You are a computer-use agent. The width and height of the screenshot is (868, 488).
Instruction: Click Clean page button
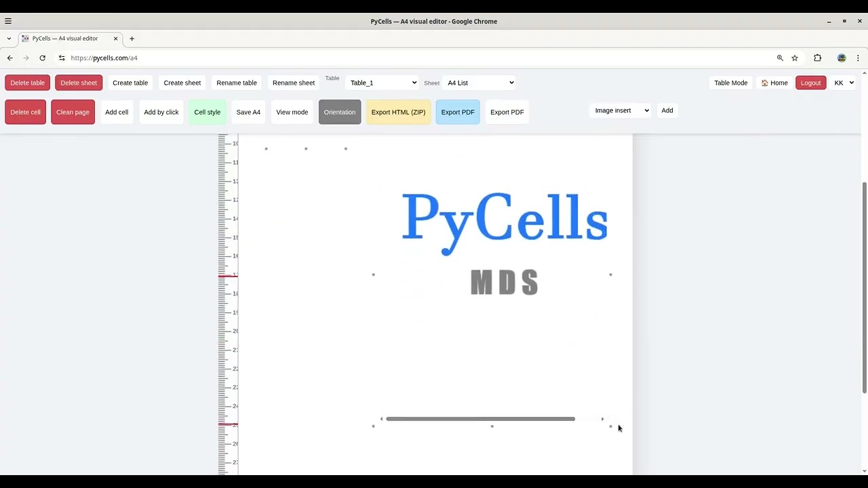(x=73, y=113)
